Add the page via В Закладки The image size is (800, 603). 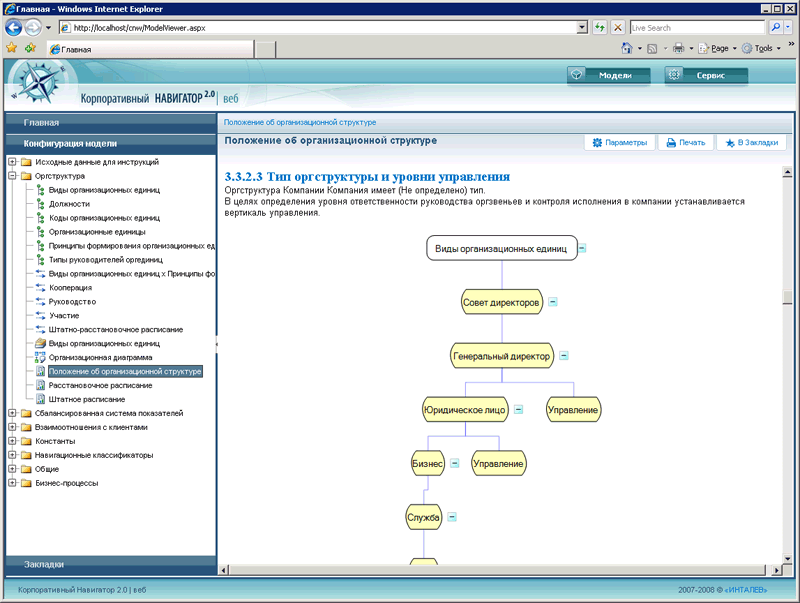point(752,143)
